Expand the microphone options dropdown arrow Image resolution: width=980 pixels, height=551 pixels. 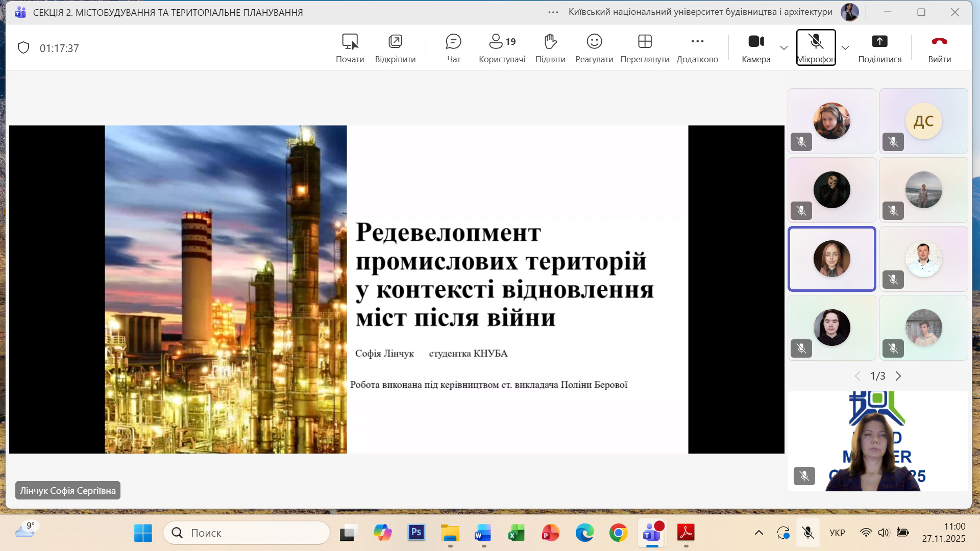coord(845,48)
